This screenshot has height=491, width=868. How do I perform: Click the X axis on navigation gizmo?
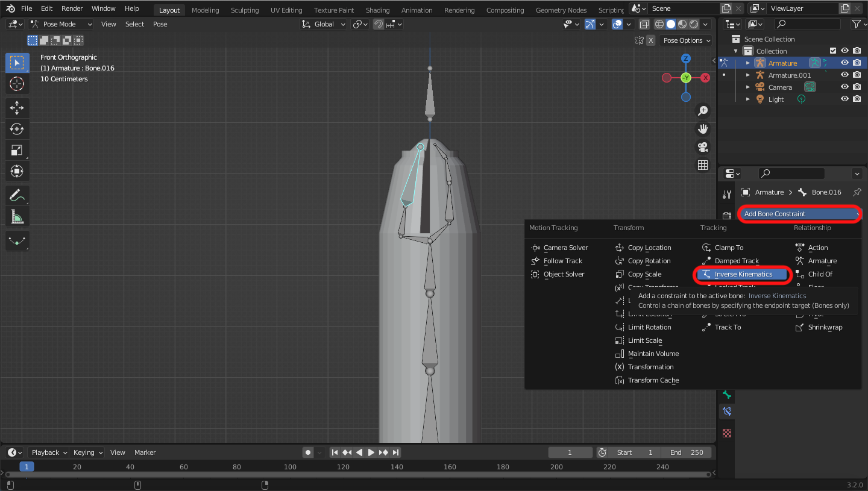click(x=705, y=78)
